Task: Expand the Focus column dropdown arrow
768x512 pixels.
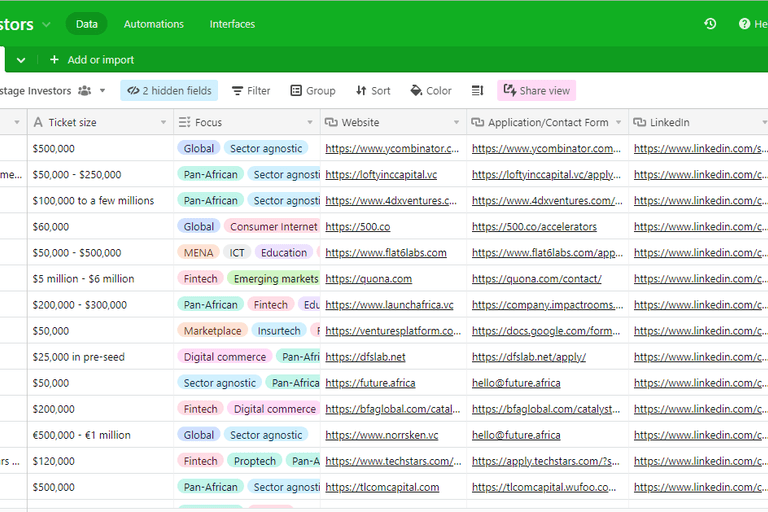Action: pyautogui.click(x=310, y=123)
